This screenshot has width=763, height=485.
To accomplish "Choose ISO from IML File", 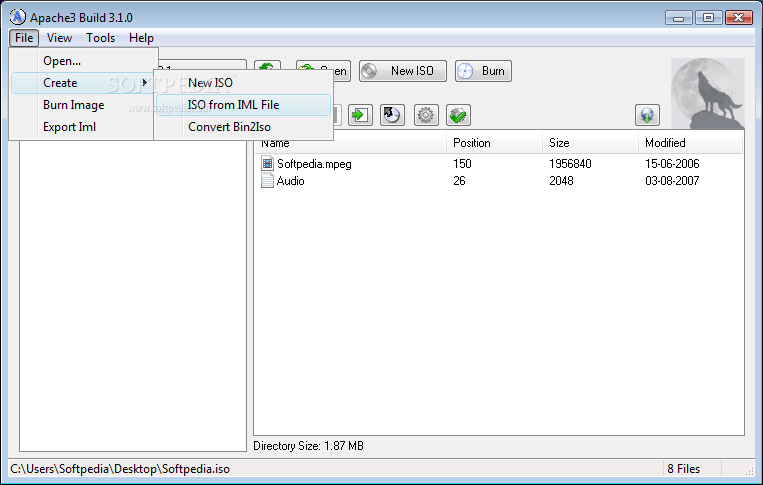I will tap(243, 105).
